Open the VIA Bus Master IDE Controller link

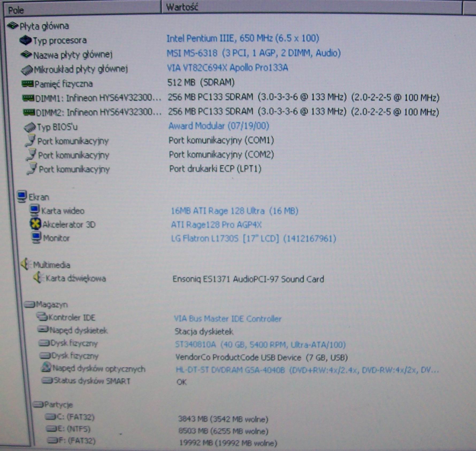pos(228,318)
